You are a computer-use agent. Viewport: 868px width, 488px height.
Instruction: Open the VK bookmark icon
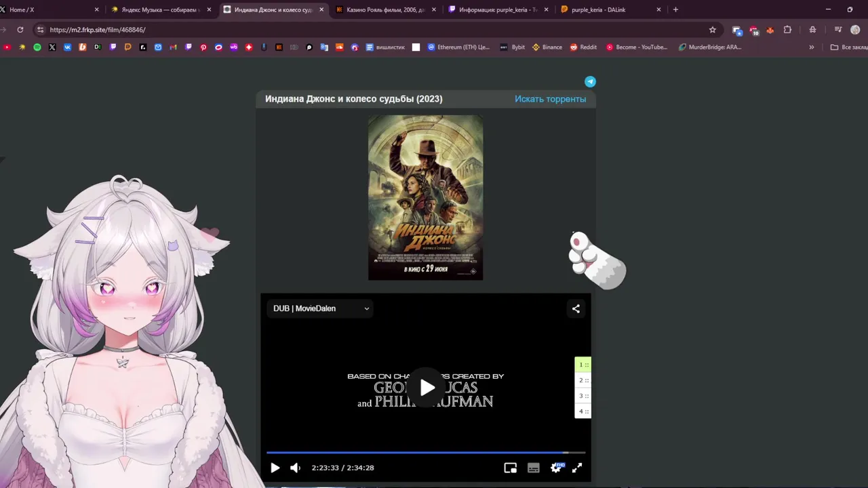click(x=67, y=47)
